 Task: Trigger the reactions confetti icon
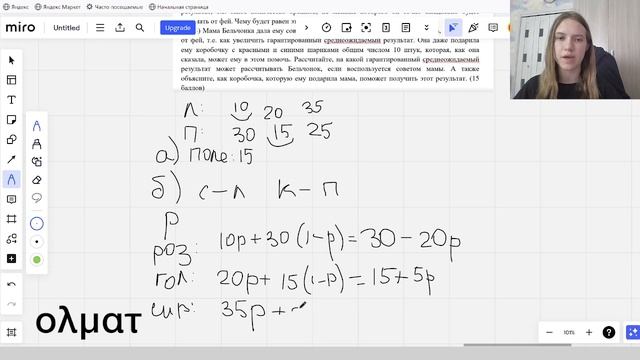pyautogui.click(x=473, y=28)
